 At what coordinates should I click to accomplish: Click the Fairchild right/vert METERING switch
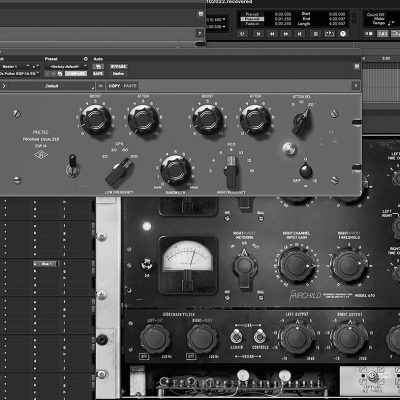click(244, 267)
